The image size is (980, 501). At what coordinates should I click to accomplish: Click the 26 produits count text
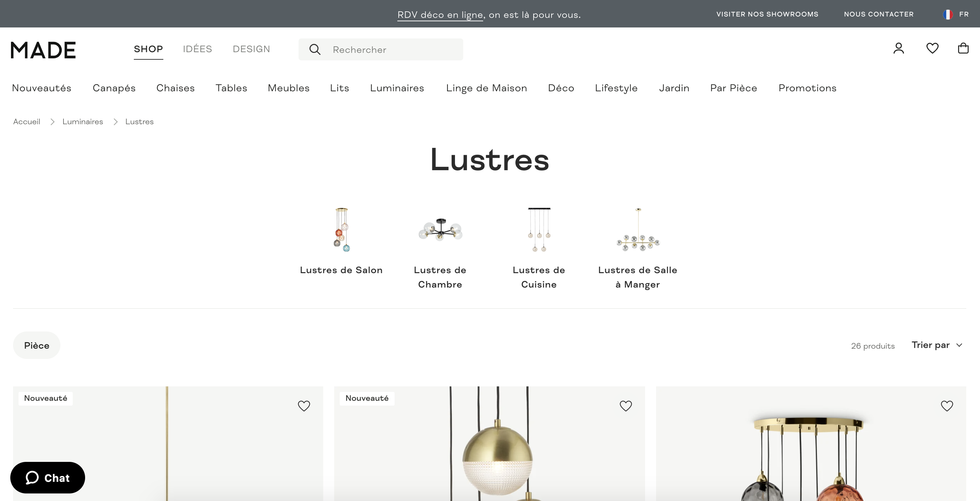click(873, 346)
